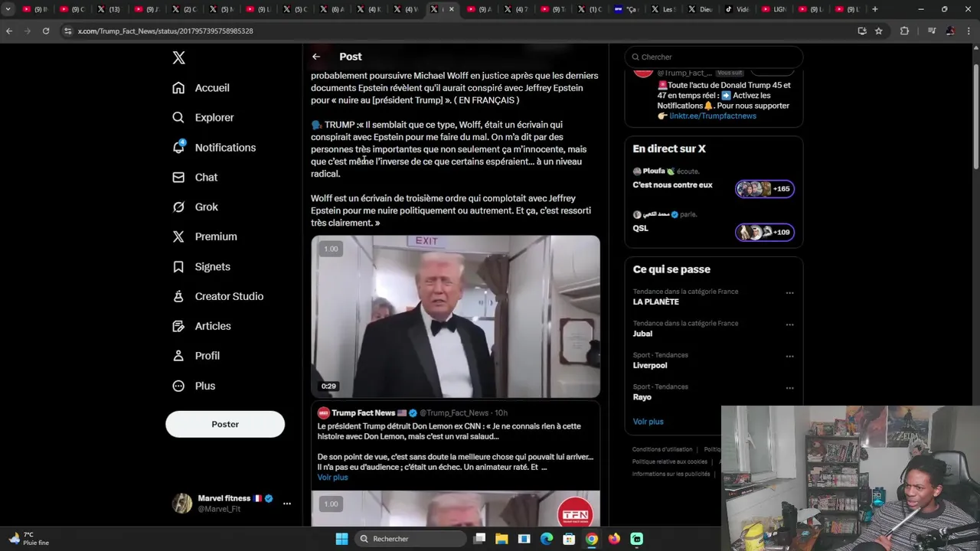The height and width of the screenshot is (551, 980).
Task: Click the X logo in the sidebar
Action: point(178,57)
